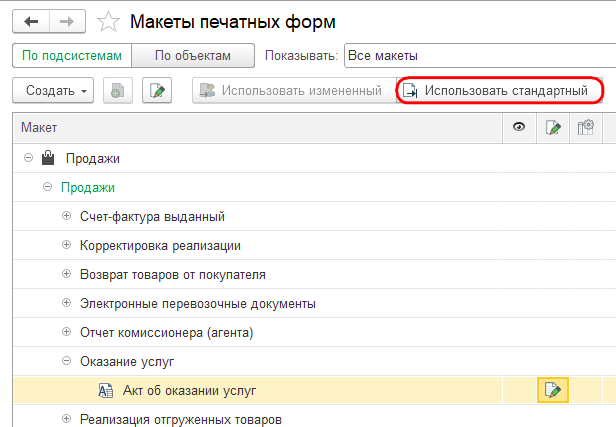Viewport: 616px width, 427px height.
Task: Select the Оказание услуг row text
Action: [x=127, y=362]
